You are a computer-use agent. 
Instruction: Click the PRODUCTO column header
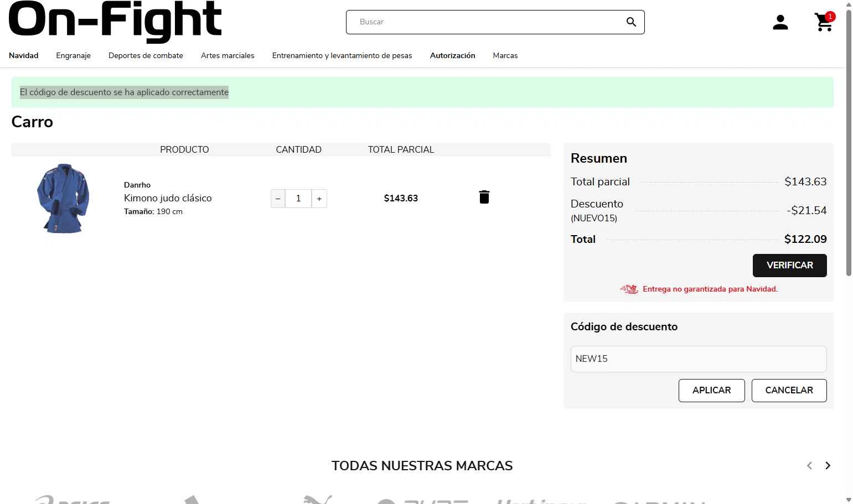(x=184, y=149)
